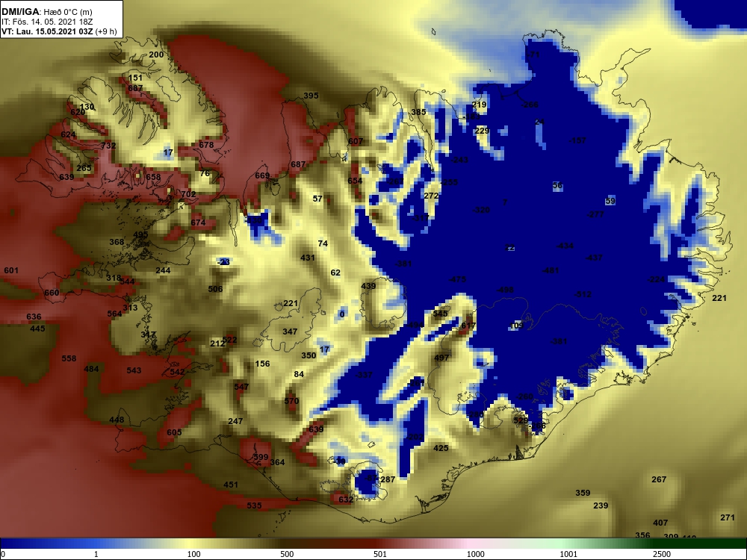Screen dimensions: 747x560
Task: Click the map value '702'
Action: click(x=189, y=194)
